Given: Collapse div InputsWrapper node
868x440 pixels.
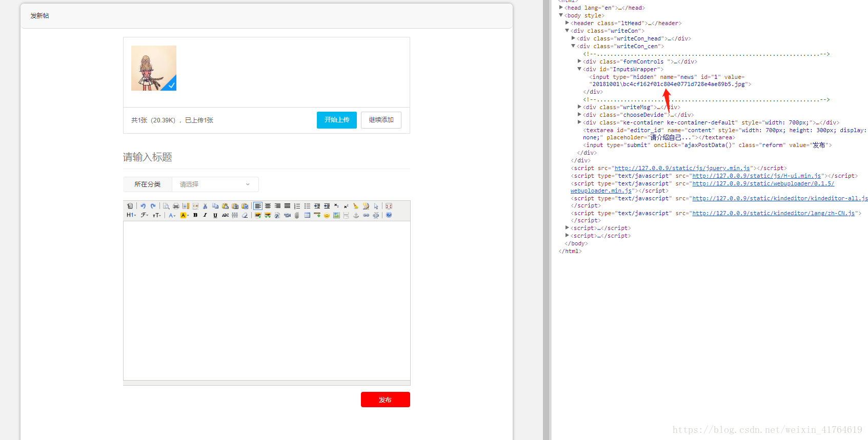Looking at the screenshot, I should [579, 69].
